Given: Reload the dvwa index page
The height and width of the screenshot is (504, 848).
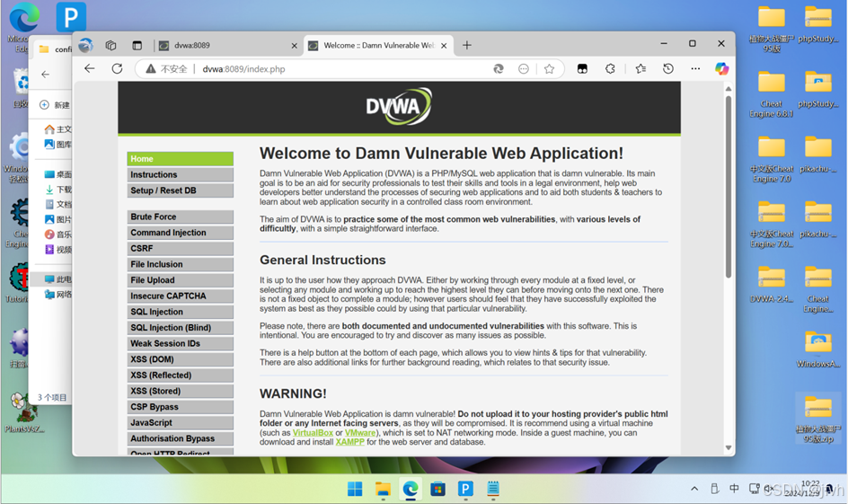Looking at the screenshot, I should [117, 68].
